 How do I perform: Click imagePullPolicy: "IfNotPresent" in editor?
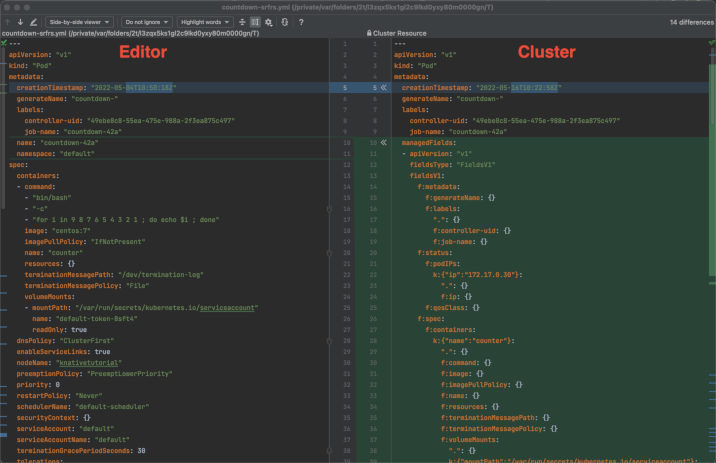click(x=85, y=242)
